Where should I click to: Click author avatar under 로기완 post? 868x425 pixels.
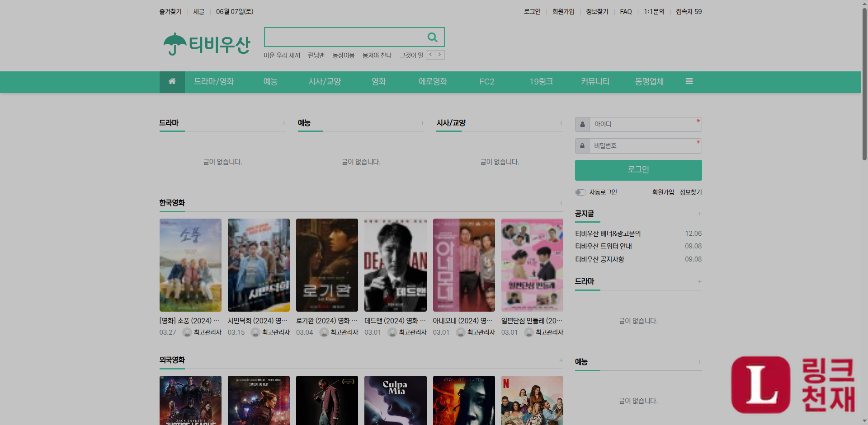click(324, 332)
